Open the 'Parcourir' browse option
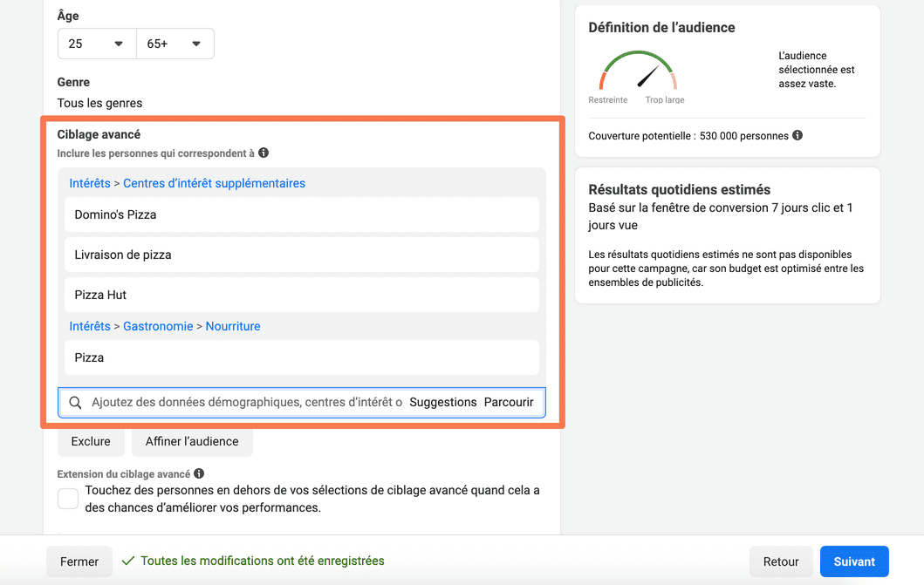This screenshot has width=924, height=585. [509, 403]
